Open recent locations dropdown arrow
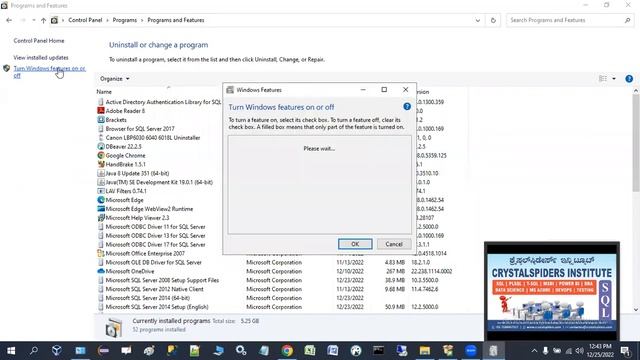640x360 pixels. 33,20
